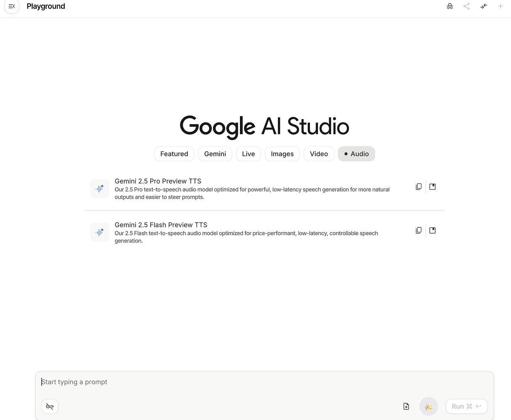Copy Gemini 2.5 Pro Preview TTS model name

tap(418, 186)
